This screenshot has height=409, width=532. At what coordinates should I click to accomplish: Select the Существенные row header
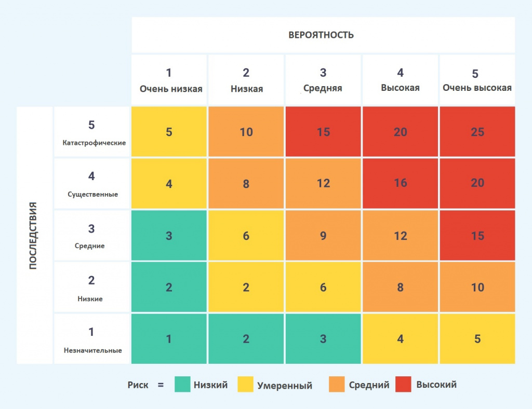[91, 183]
